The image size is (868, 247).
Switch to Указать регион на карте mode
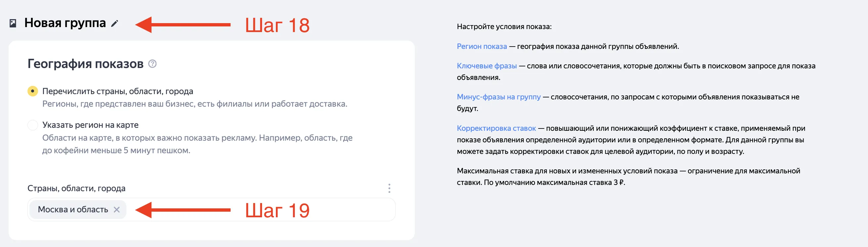click(32, 125)
